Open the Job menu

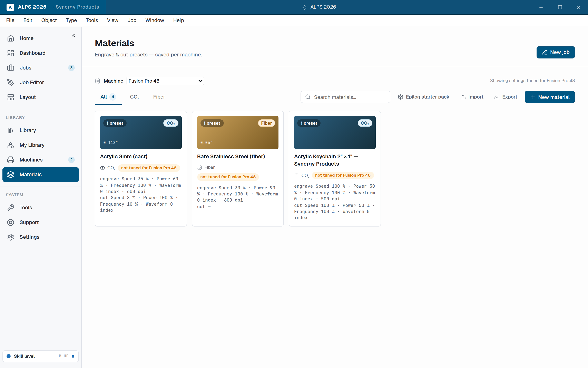pos(132,20)
